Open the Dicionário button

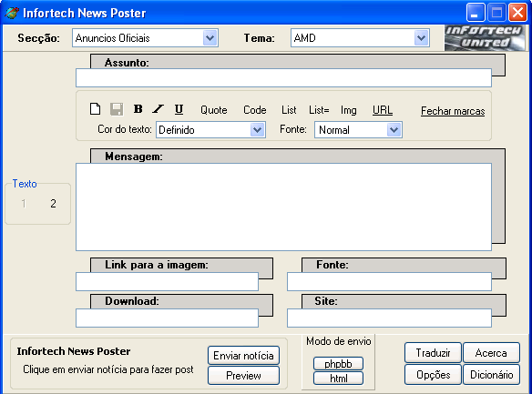(x=491, y=375)
